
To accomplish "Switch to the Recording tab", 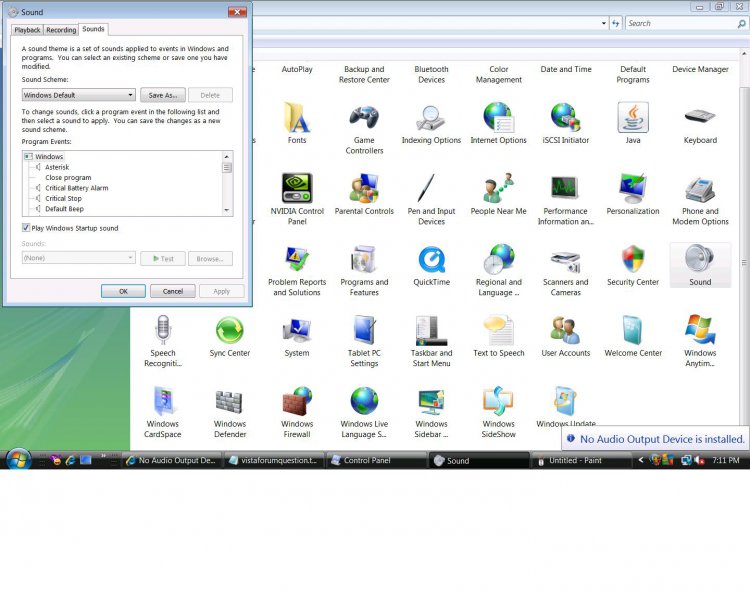I will (x=61, y=30).
